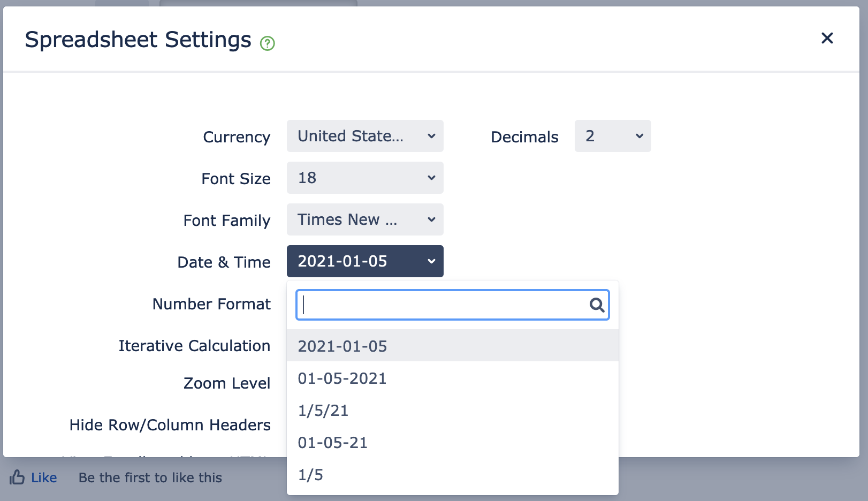Screen dimensions: 868x501
Task: Choose the 1/5 date format option
Action: coord(310,475)
